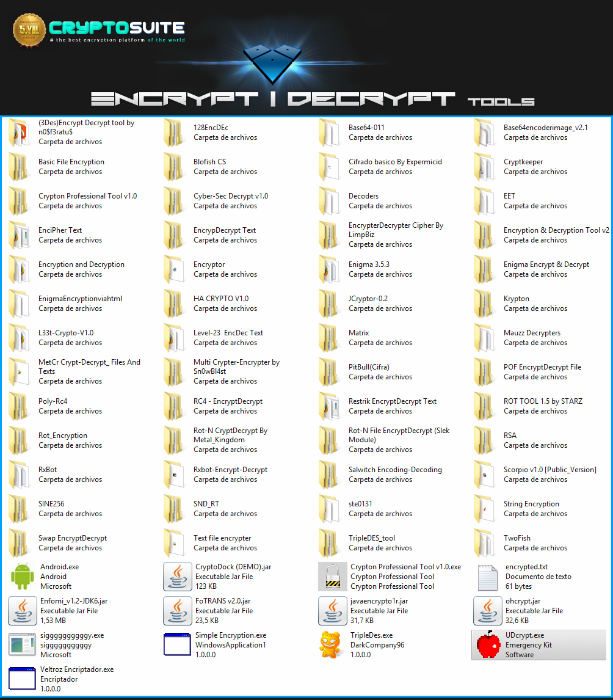The height and width of the screenshot is (700, 613).
Task: Select the RSA folder label
Action: tap(510, 436)
